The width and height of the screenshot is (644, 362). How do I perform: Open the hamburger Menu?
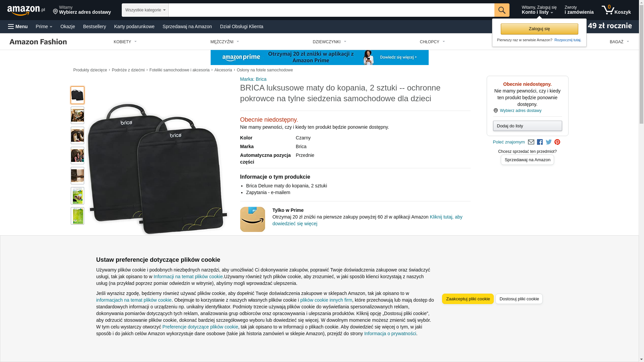tap(18, 26)
